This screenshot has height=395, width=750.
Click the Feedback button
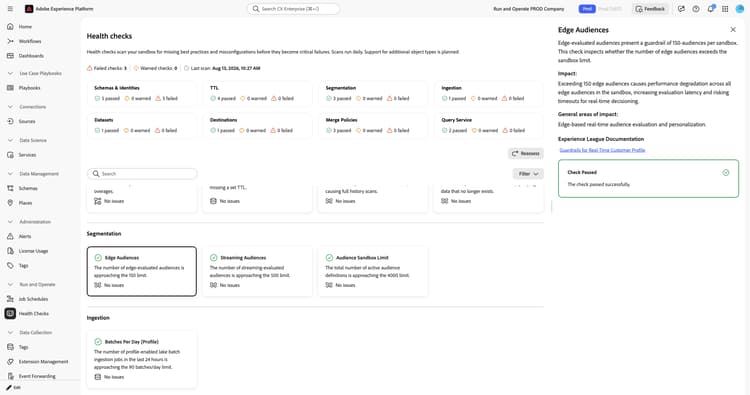(650, 9)
